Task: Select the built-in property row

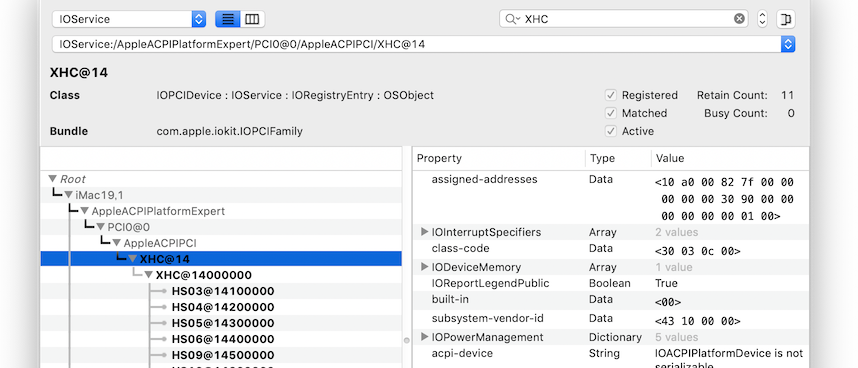Action: click(x=610, y=301)
